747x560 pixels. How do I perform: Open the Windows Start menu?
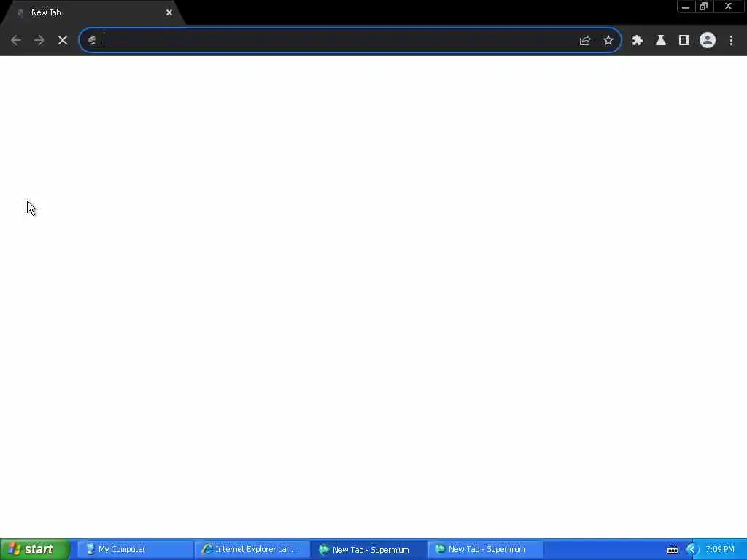[x=35, y=550]
